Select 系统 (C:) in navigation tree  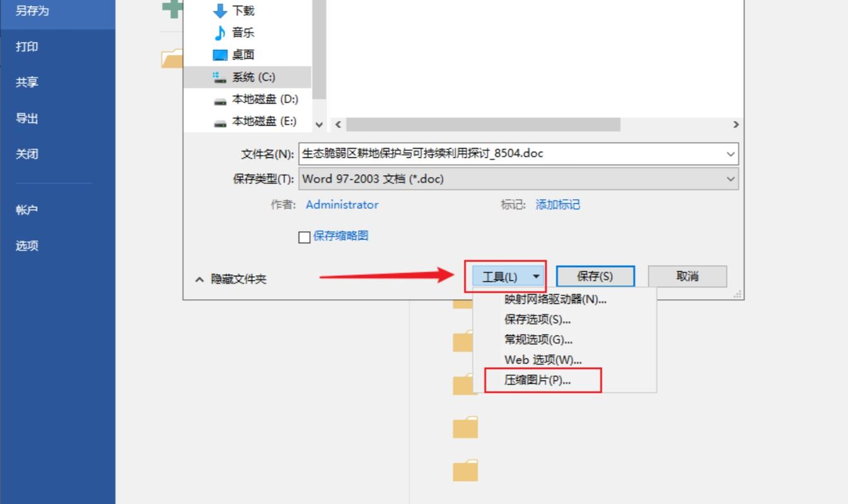tap(253, 77)
